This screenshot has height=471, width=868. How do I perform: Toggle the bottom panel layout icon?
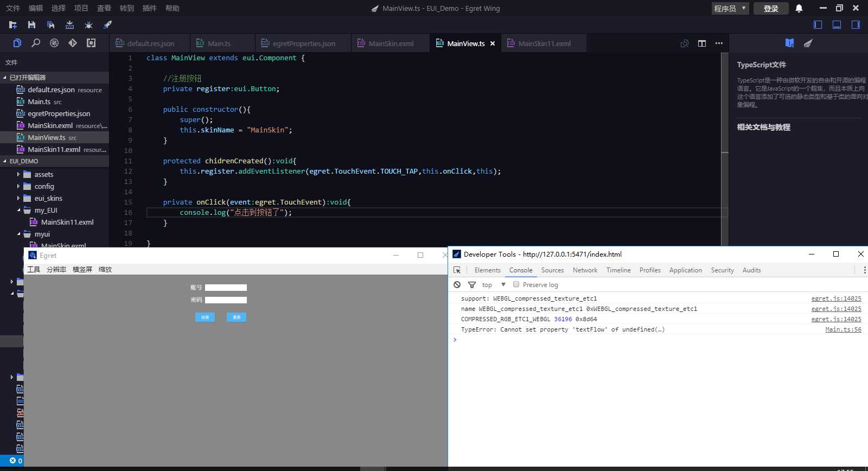pyautogui.click(x=837, y=24)
